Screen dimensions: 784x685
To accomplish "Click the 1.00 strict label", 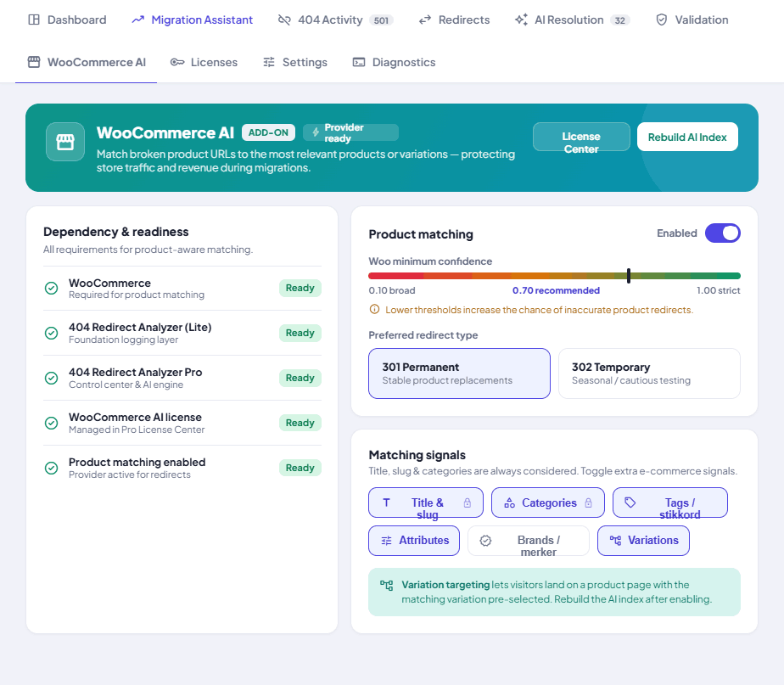I will pyautogui.click(x=719, y=290).
